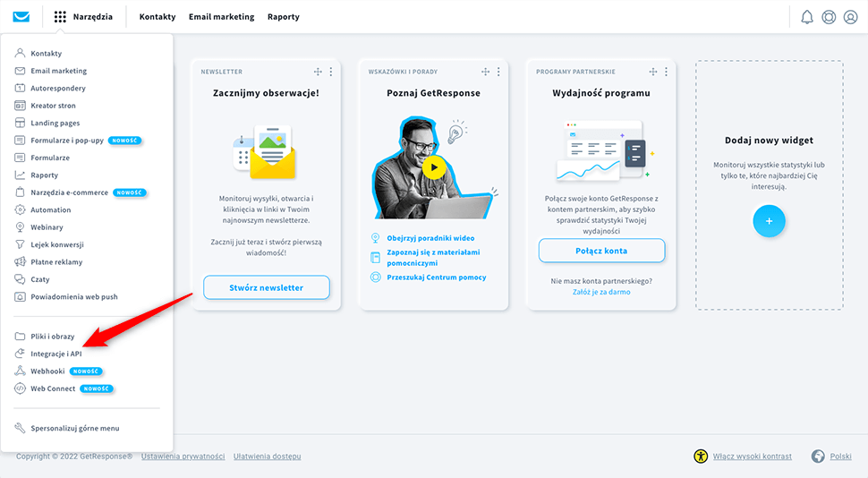Play the Poznaj GetResponse video

coord(434,166)
